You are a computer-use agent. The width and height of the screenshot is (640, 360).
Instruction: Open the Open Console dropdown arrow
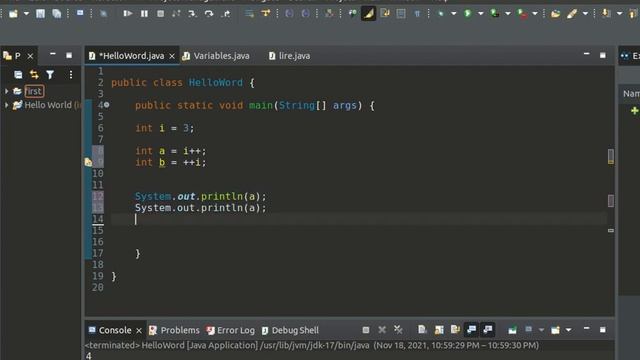pos(568,330)
